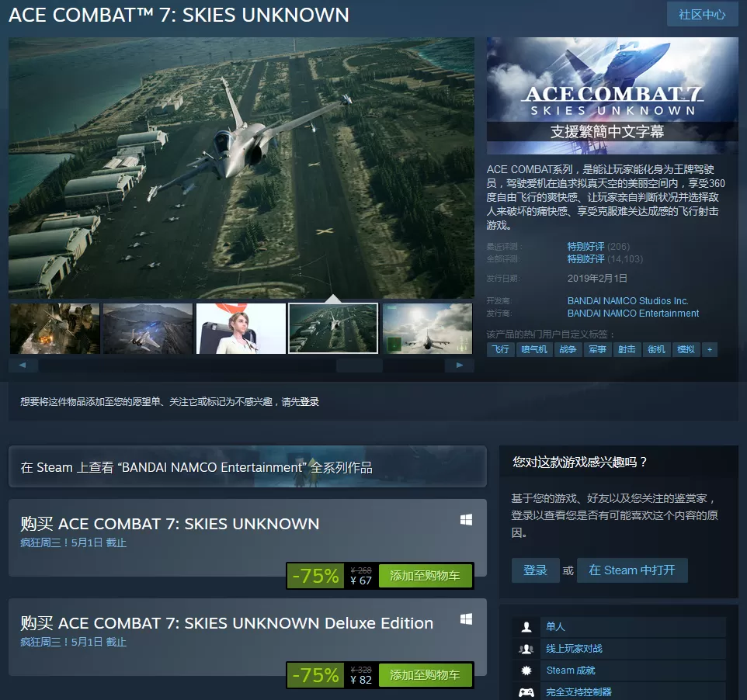Image resolution: width=747 pixels, height=700 pixels.
Task: Click the 喷气机 tag
Action: pos(534,349)
